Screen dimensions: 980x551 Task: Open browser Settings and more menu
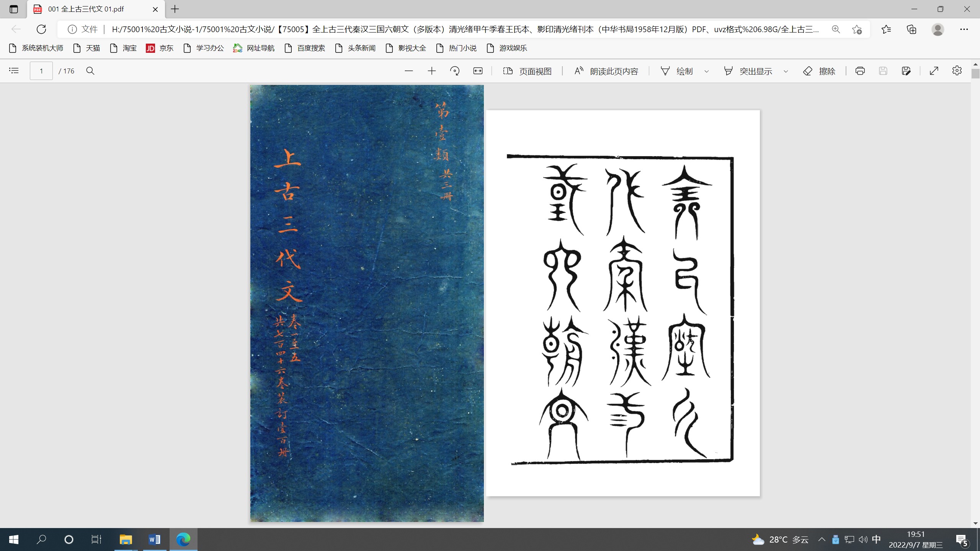click(x=964, y=29)
